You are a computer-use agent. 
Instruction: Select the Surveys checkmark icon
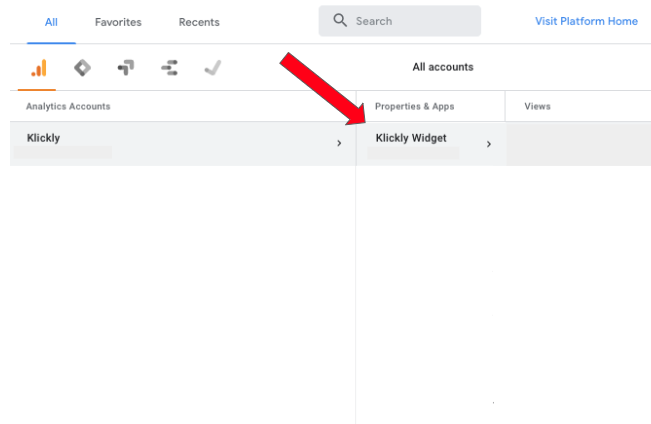(213, 68)
